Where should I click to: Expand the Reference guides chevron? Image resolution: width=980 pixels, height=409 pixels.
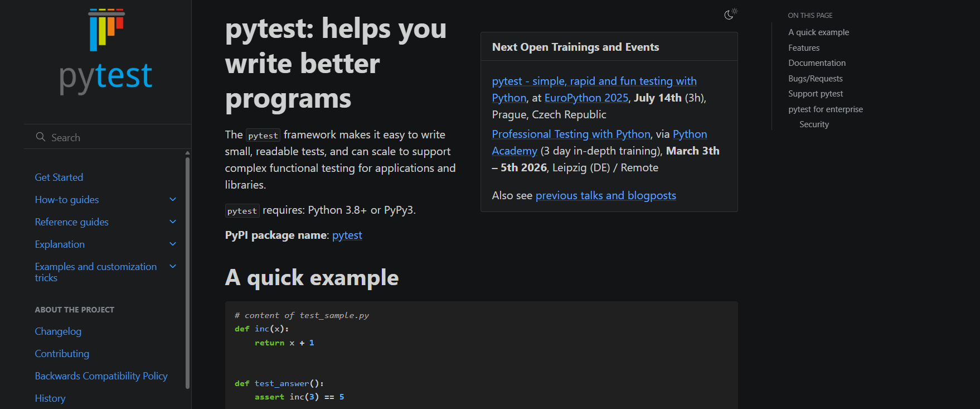[x=173, y=222]
